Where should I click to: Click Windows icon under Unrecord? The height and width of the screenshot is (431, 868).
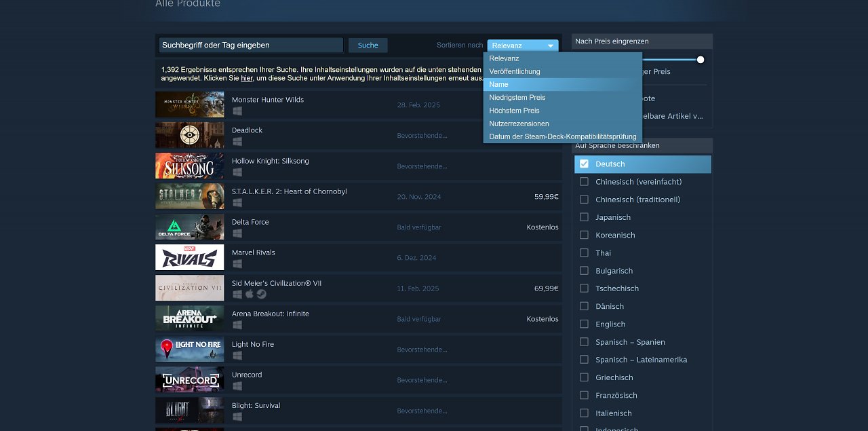pos(237,386)
